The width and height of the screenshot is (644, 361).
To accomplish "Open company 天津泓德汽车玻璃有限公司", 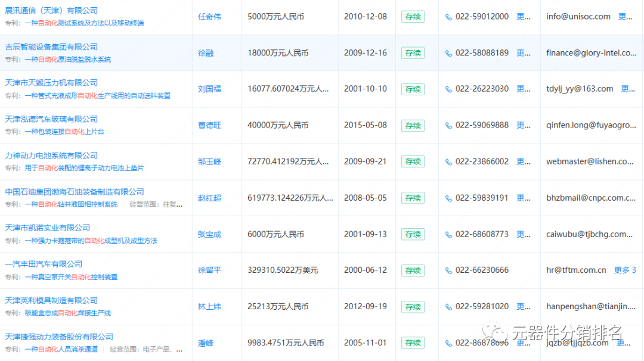I will click(x=51, y=119).
